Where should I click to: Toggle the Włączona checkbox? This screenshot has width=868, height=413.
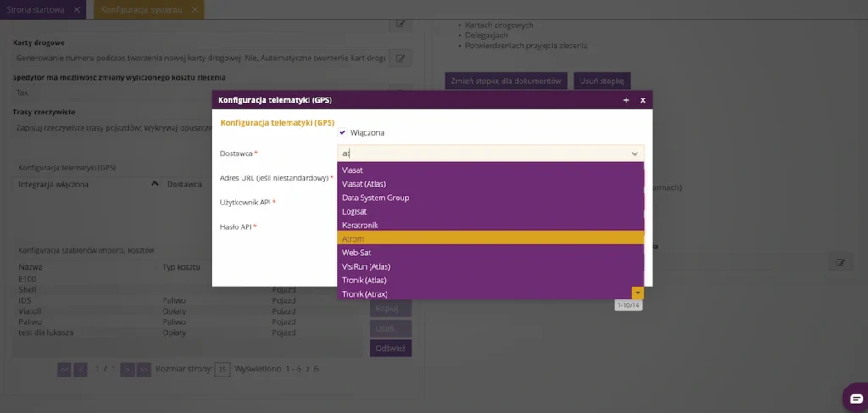click(x=342, y=133)
